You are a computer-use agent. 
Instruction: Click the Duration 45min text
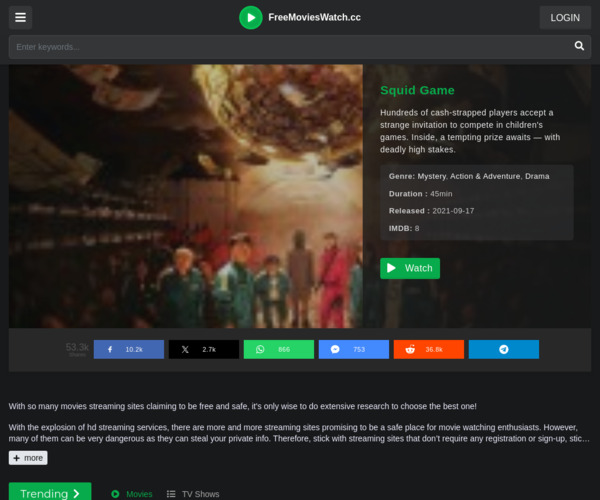pos(420,194)
